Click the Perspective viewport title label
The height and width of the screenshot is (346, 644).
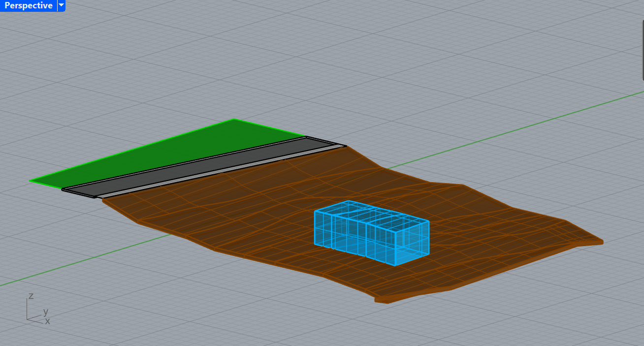pyautogui.click(x=28, y=5)
